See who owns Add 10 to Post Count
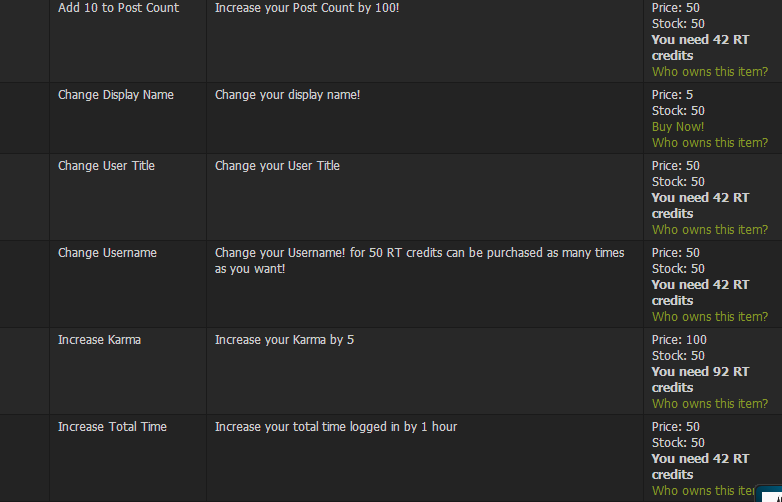The image size is (782, 502). pyautogui.click(x=710, y=72)
